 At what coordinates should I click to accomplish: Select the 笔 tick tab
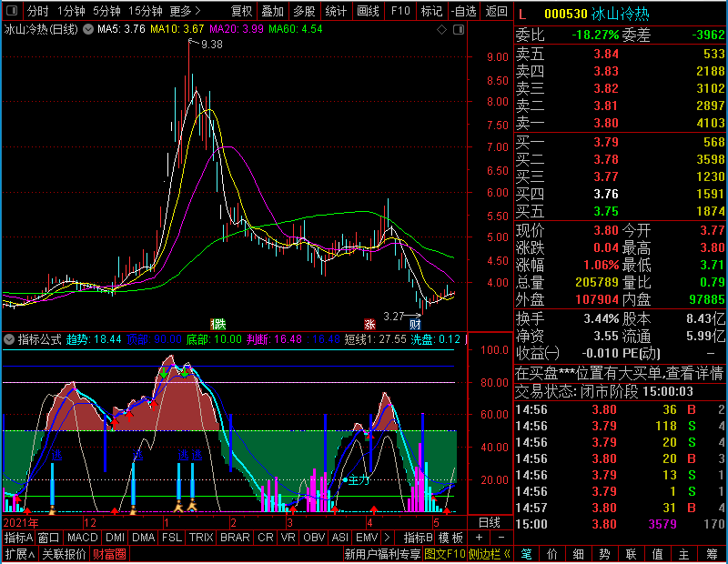(x=526, y=554)
